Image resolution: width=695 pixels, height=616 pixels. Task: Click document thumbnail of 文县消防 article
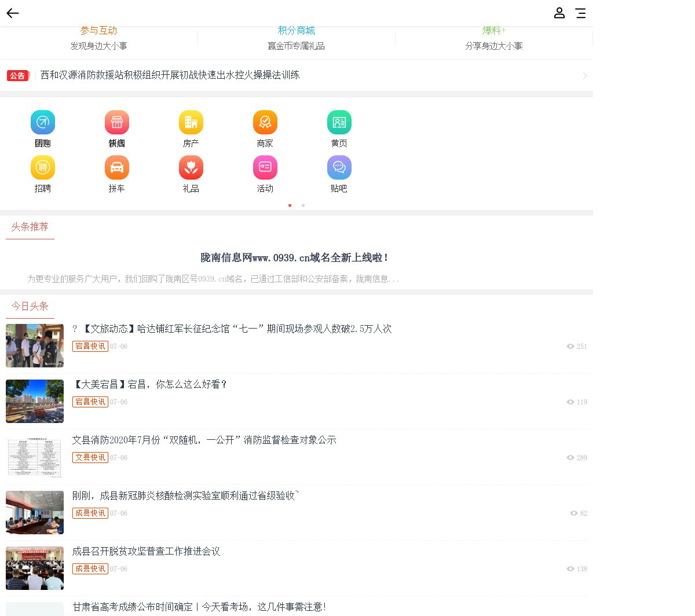coord(35,457)
